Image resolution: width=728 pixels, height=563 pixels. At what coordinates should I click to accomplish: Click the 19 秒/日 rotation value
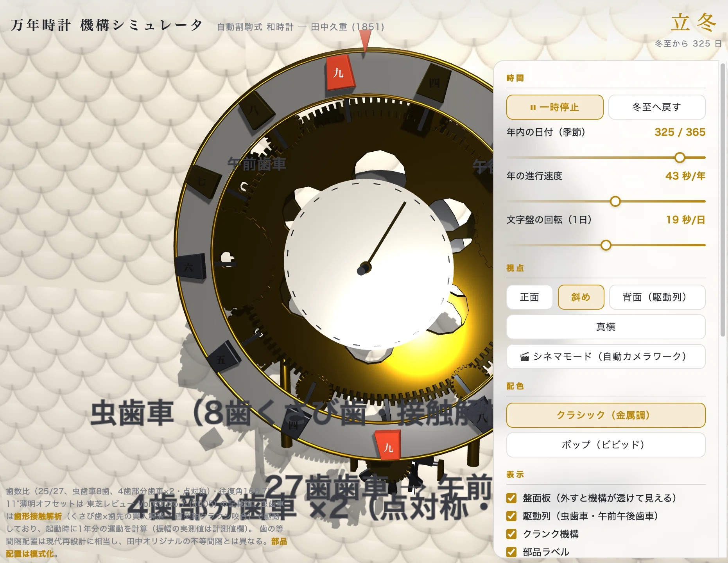click(686, 220)
